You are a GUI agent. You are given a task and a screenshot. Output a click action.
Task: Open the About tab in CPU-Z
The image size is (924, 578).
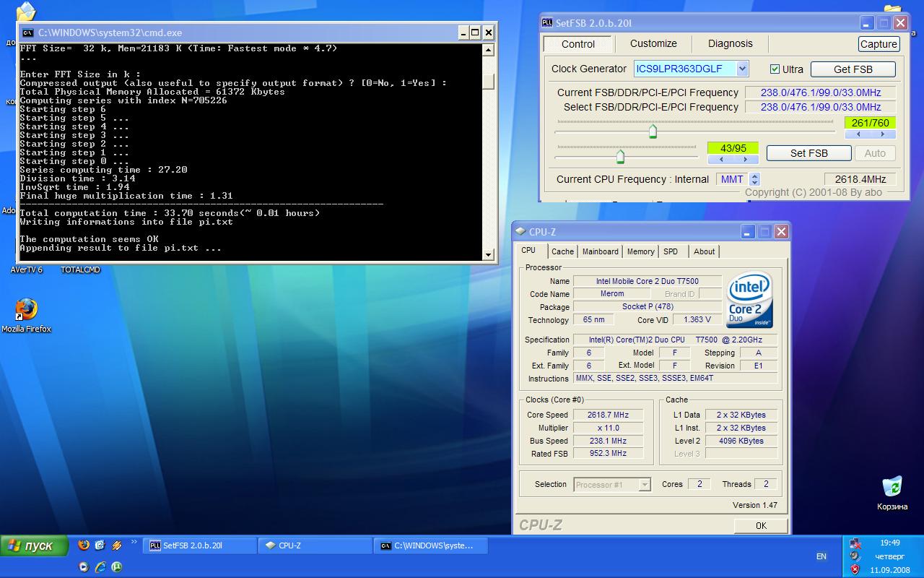(x=704, y=251)
